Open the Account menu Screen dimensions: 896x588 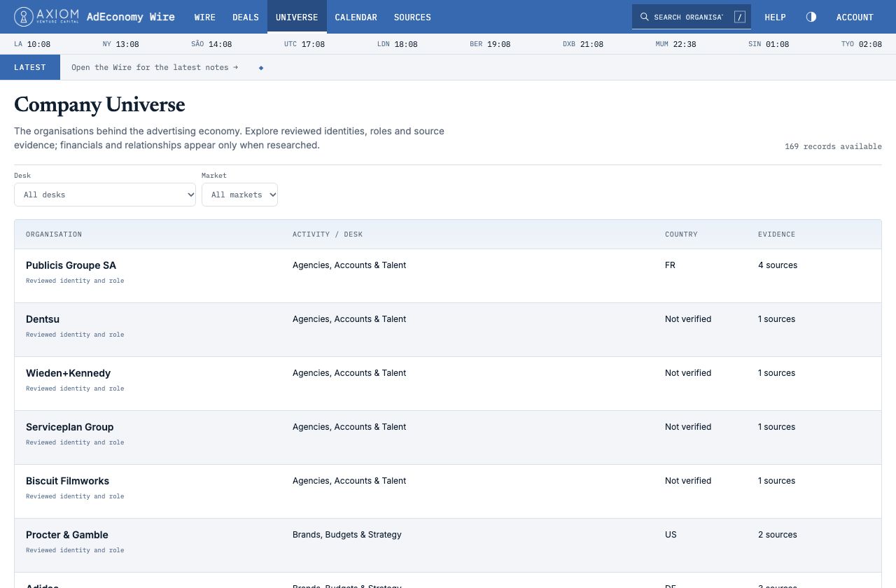(x=855, y=17)
